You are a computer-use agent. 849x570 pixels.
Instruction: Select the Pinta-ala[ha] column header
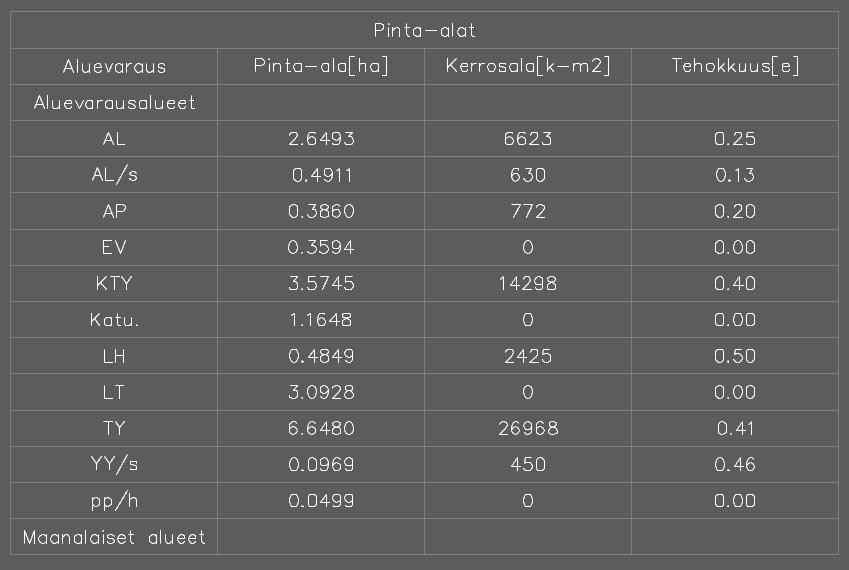click(x=321, y=66)
